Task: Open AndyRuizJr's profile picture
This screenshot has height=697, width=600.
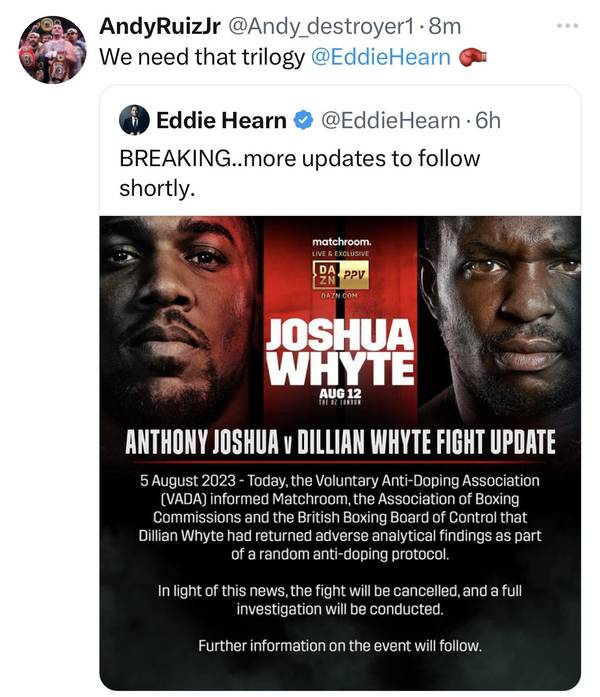Action: [52, 49]
